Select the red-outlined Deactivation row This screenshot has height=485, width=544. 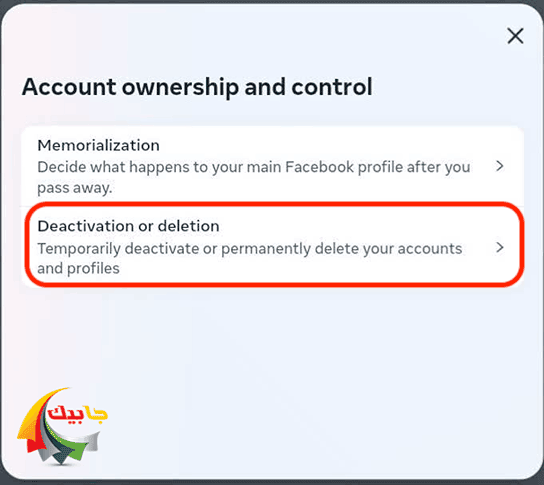(272, 247)
